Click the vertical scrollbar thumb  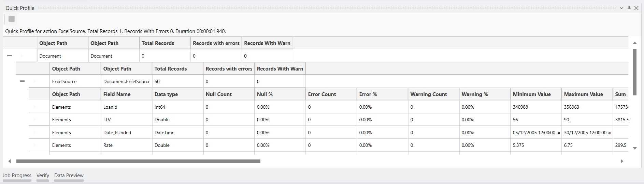coord(635,72)
